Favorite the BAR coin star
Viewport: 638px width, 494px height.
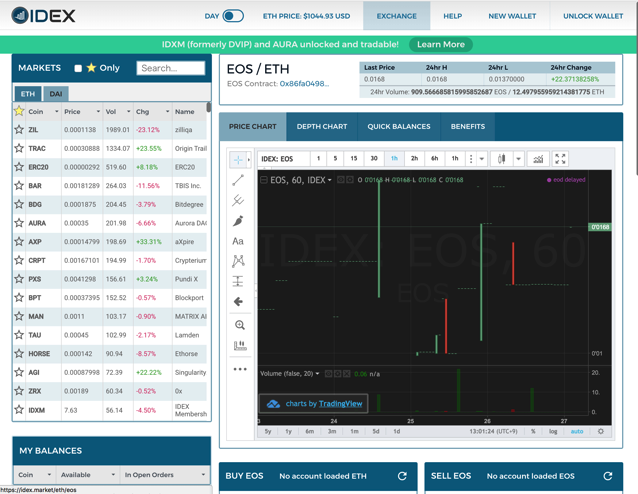[x=19, y=186]
